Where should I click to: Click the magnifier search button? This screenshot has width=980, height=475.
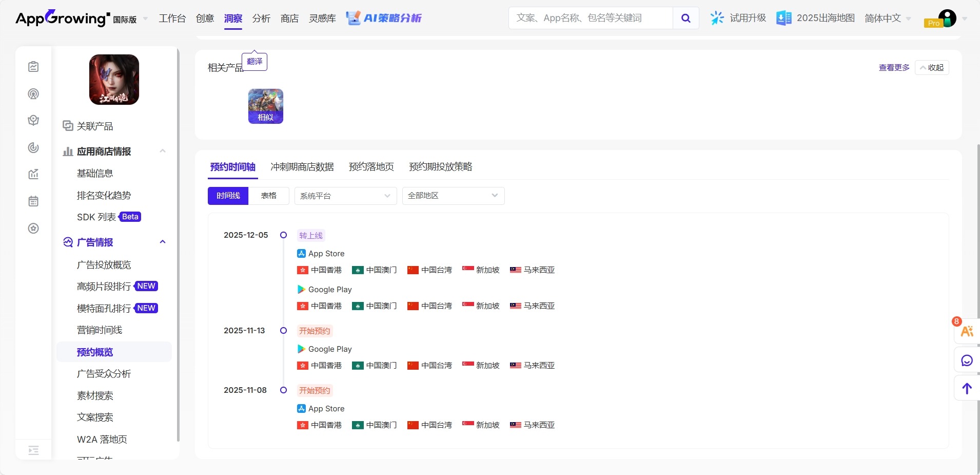pyautogui.click(x=685, y=18)
